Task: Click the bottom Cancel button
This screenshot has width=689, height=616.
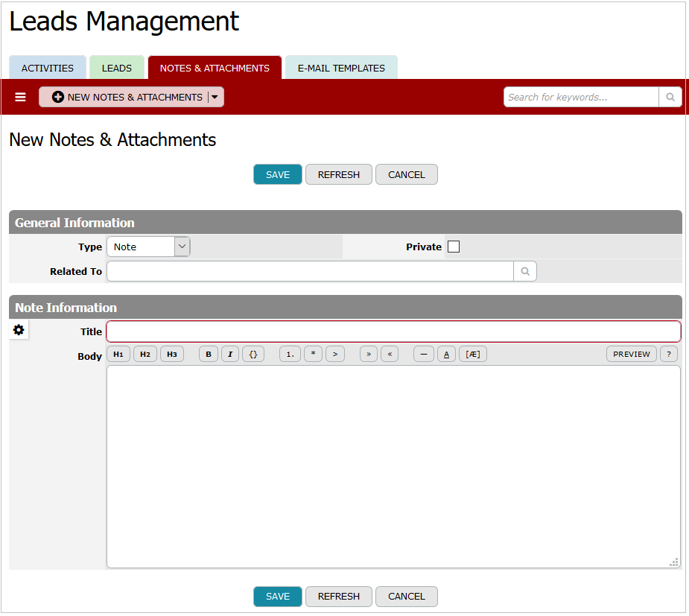Action: (x=407, y=597)
